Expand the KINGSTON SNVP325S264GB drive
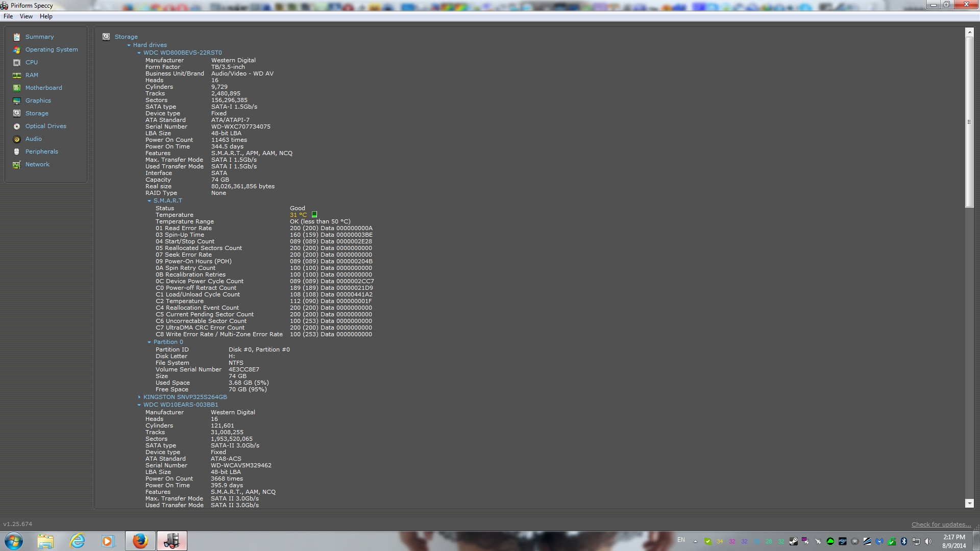This screenshot has height=551, width=980. [x=139, y=397]
